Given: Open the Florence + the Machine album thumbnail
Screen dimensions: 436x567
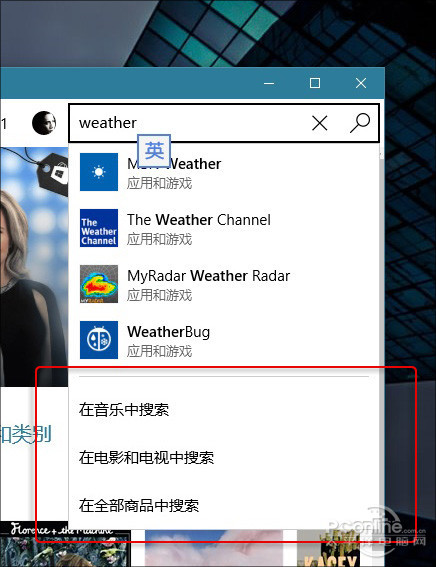Looking at the screenshot, I should point(65,544).
